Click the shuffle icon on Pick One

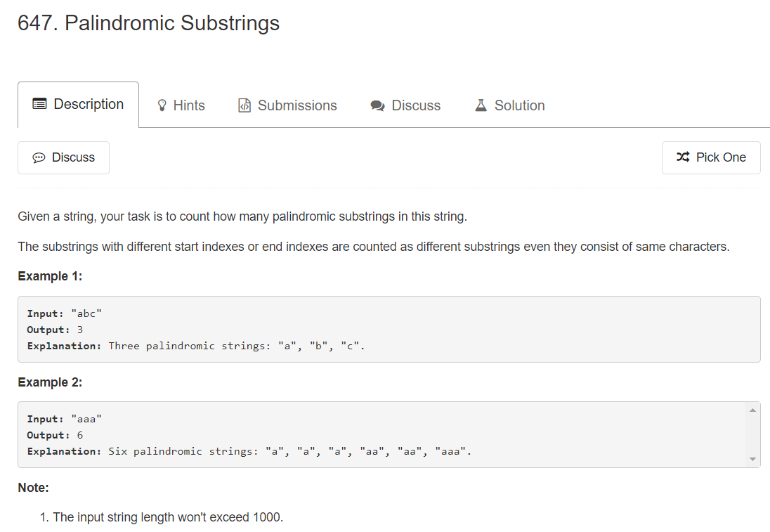683,157
